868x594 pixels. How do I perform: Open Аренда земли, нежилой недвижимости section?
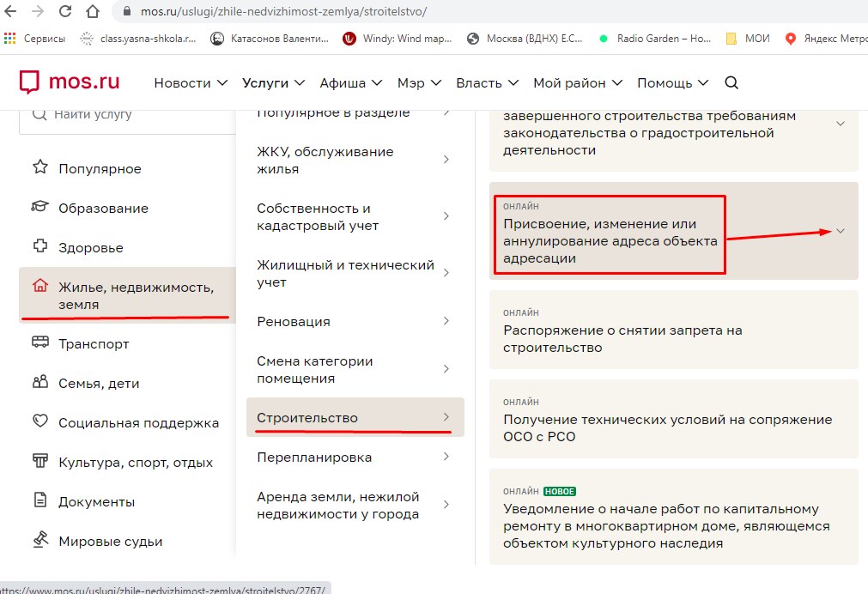tap(355, 505)
